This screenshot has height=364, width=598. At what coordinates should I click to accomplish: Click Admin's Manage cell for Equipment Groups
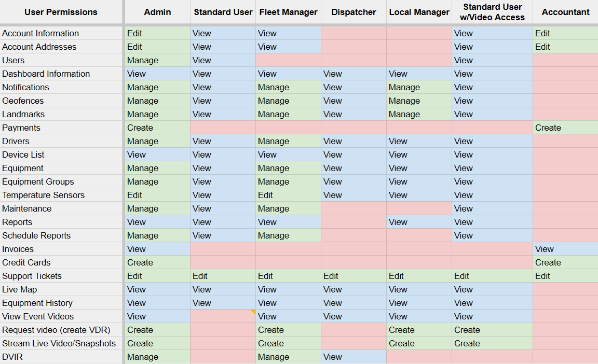(x=157, y=181)
